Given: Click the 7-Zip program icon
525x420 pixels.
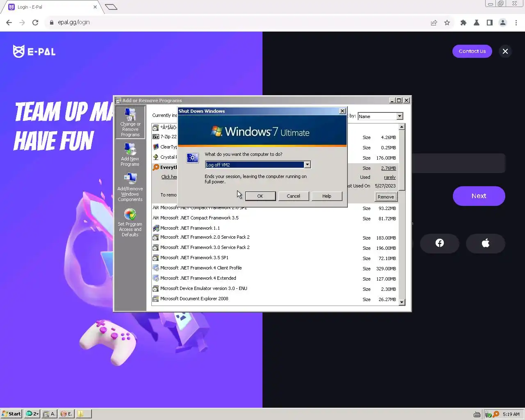Looking at the screenshot, I should click(x=156, y=137).
